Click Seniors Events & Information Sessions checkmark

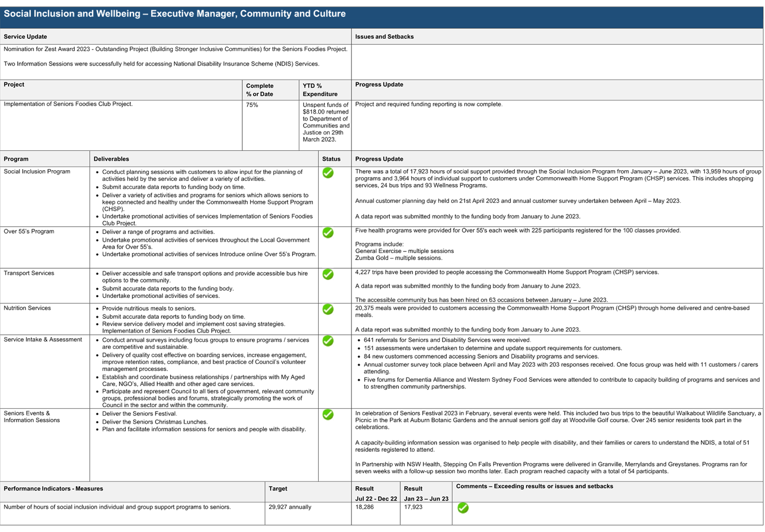coord(328,415)
